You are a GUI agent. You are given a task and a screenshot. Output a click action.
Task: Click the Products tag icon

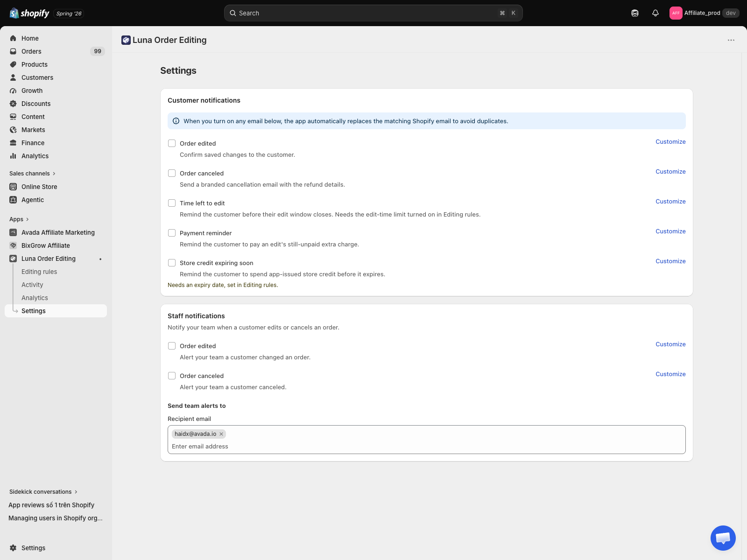(x=13, y=64)
